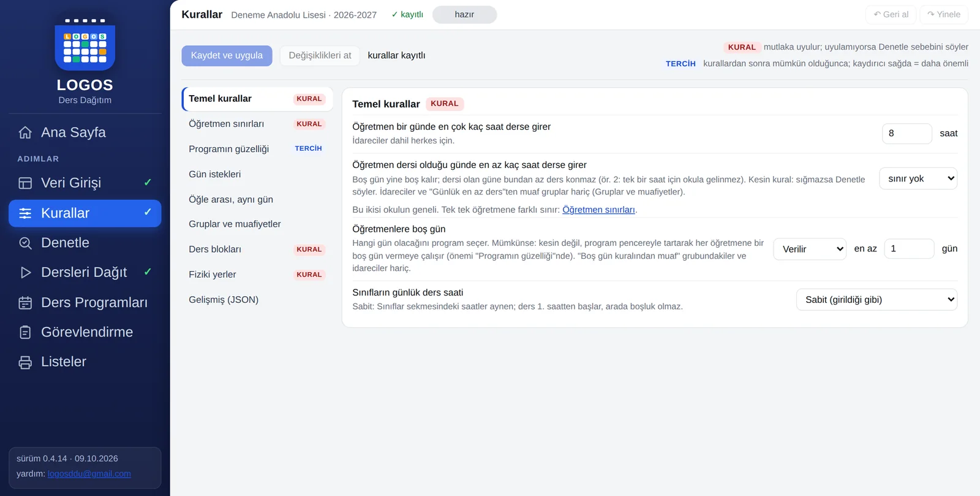This screenshot has height=496, width=980.
Task: Click the Veri Girişi table icon
Action: tap(25, 183)
